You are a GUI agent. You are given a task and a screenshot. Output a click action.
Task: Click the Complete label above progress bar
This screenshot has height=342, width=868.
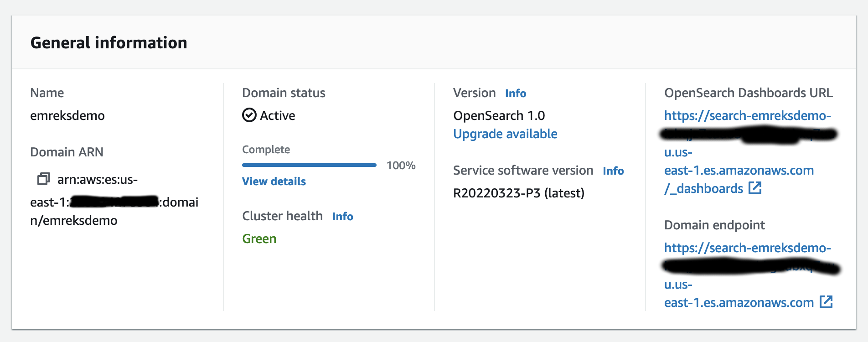(266, 150)
